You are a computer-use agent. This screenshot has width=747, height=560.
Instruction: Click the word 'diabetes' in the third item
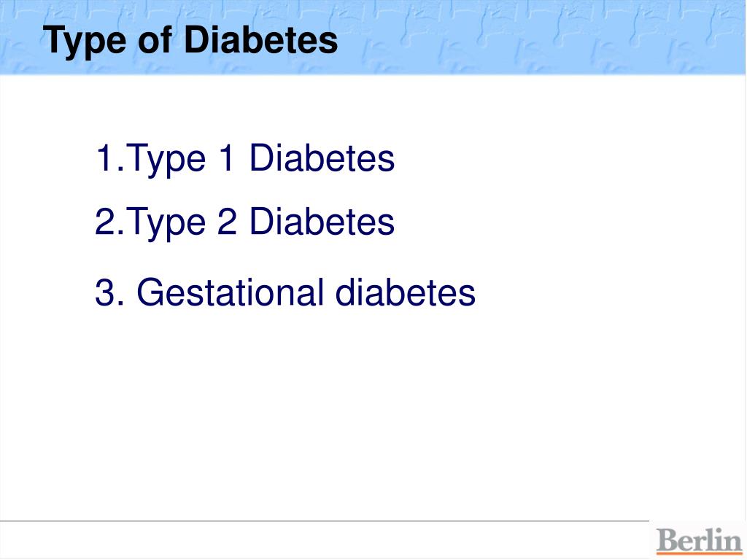tap(406, 292)
